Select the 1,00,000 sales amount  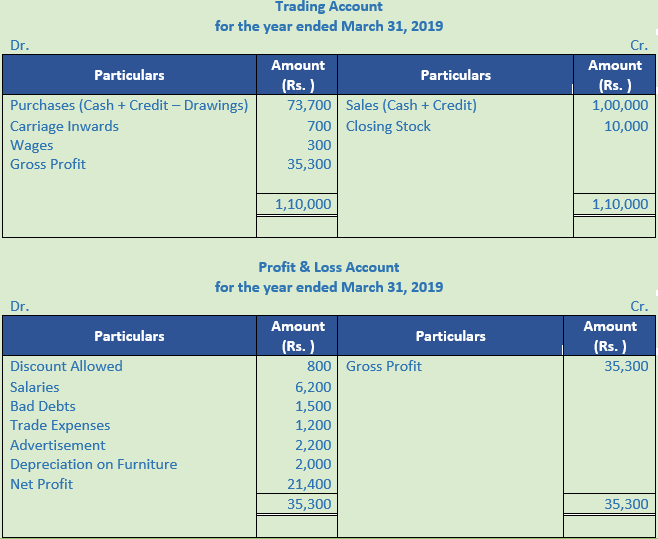[620, 105]
